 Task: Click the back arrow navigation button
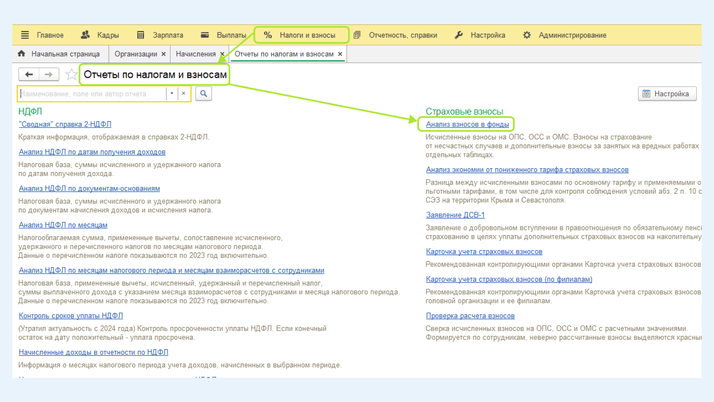(29, 74)
